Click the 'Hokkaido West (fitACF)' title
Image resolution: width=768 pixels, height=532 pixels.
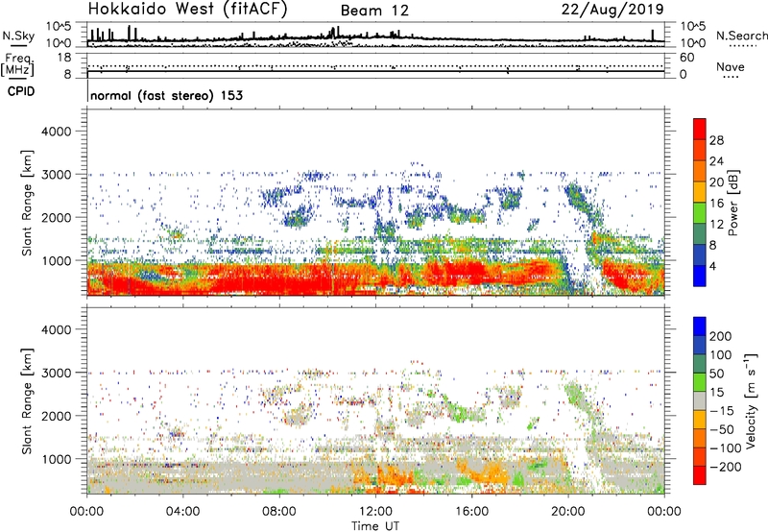(x=188, y=9)
